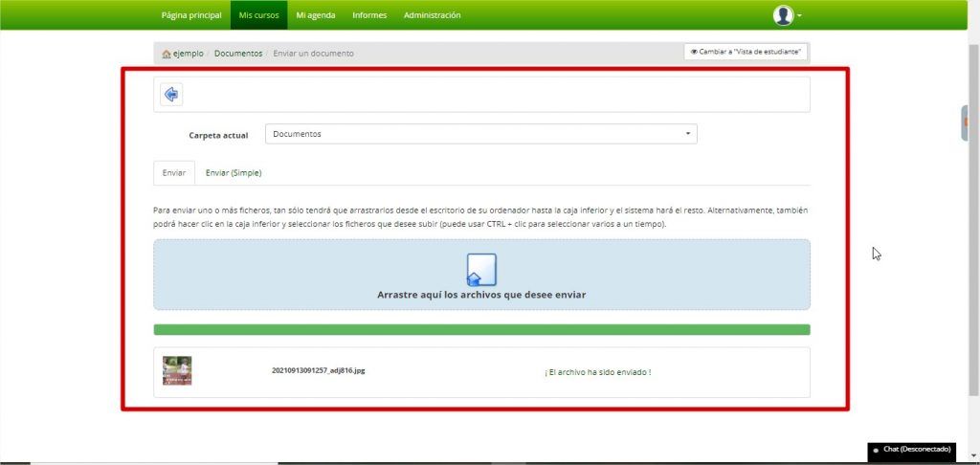Expand the caret next to user avatar
Image resolution: width=980 pixels, height=465 pixels.
pyautogui.click(x=799, y=15)
